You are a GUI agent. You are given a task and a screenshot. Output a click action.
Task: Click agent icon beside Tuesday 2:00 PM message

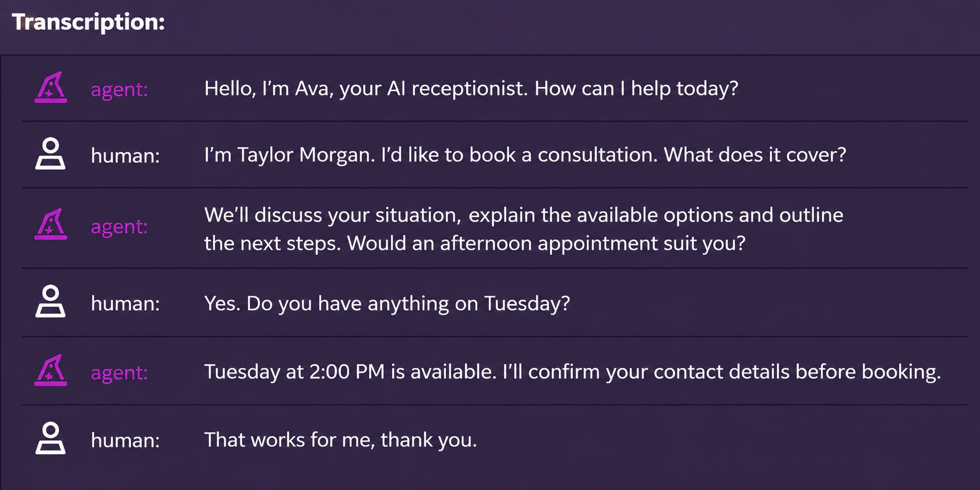coord(51,370)
